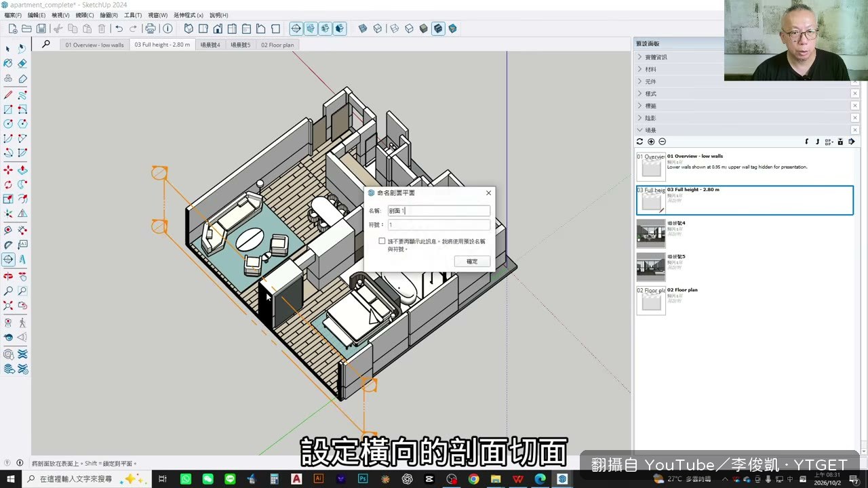The height and width of the screenshot is (488, 868).
Task: Select the Rotate tool
Action: [x=8, y=184]
